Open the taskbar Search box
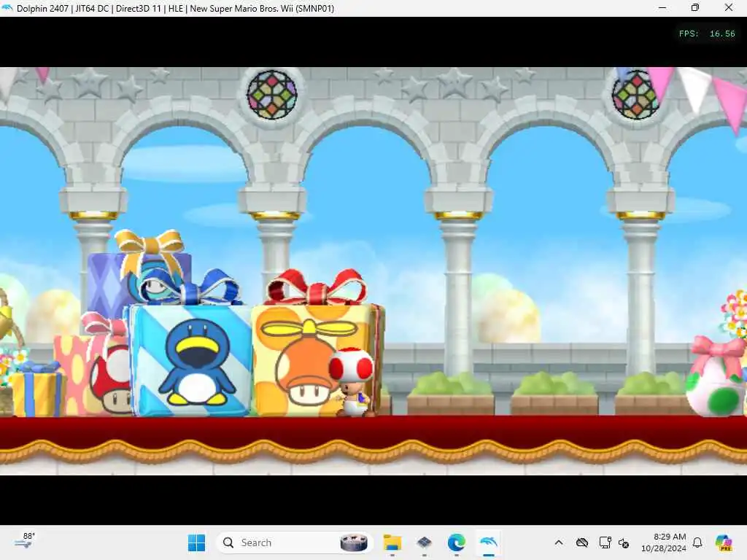The height and width of the screenshot is (560, 747). (294, 542)
